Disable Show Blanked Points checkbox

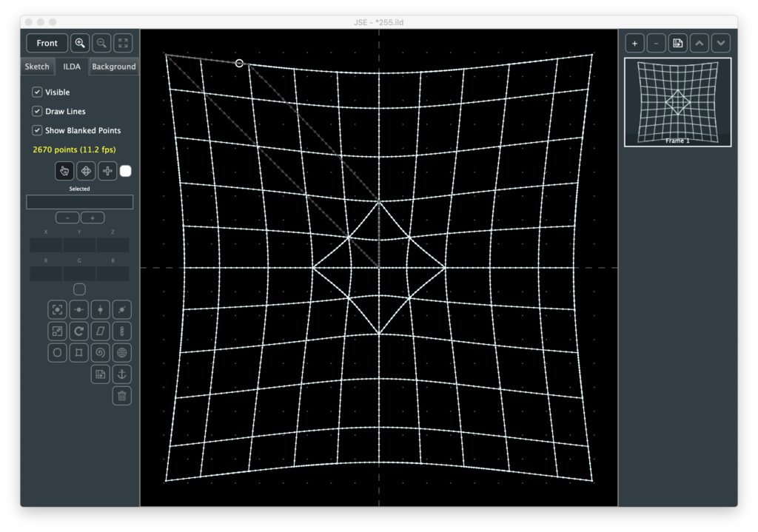click(x=37, y=130)
